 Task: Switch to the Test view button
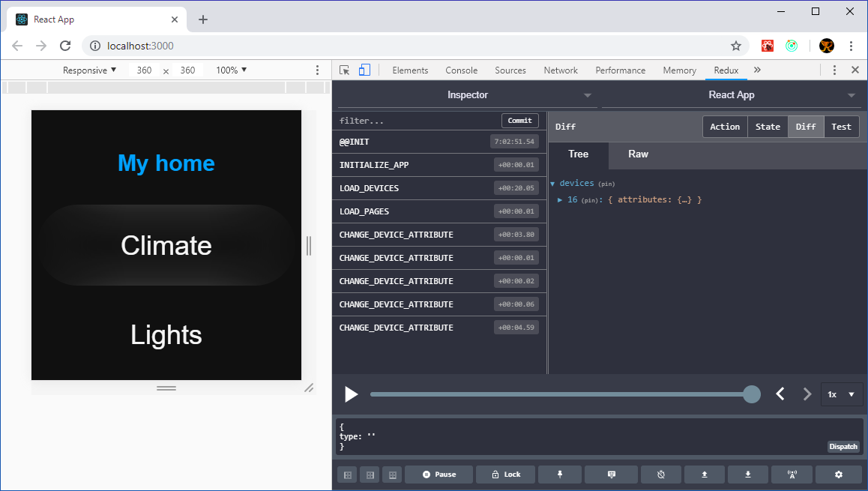point(841,127)
